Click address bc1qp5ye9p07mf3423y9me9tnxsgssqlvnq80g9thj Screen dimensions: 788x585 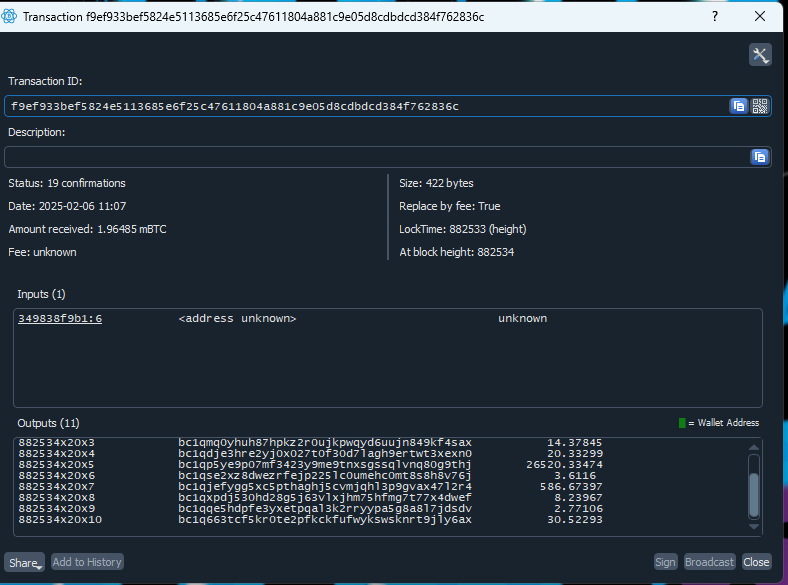click(x=325, y=464)
